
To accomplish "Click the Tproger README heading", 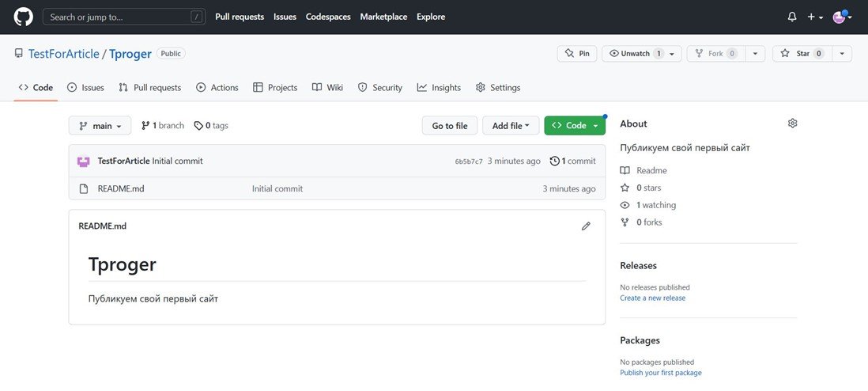I will click(123, 264).
